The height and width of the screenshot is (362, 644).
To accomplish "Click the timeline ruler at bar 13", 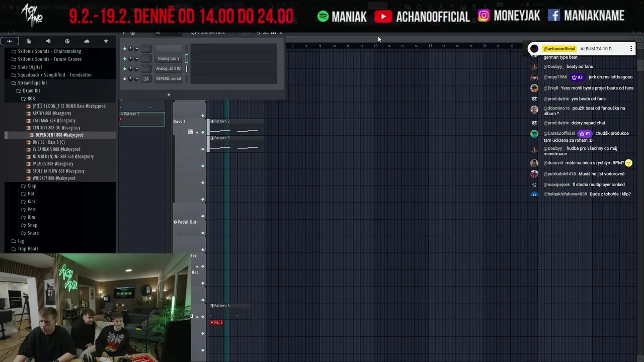I will [x=375, y=46].
